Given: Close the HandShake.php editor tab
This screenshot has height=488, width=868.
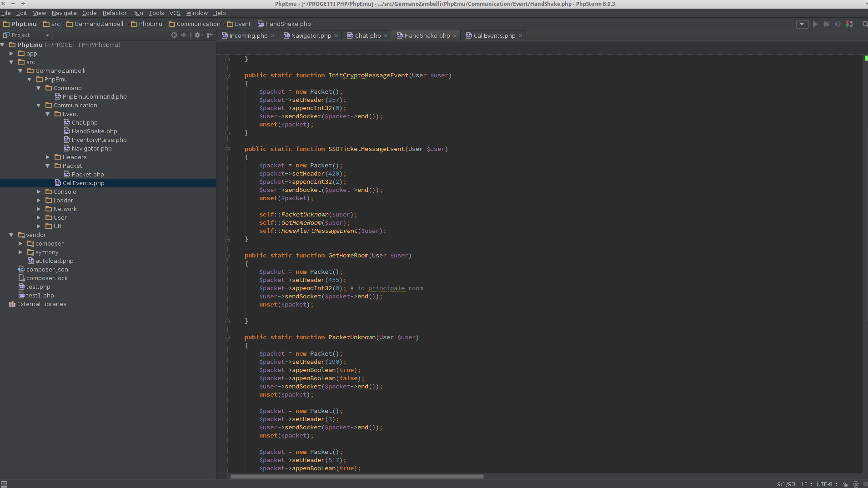Looking at the screenshot, I should click(455, 36).
